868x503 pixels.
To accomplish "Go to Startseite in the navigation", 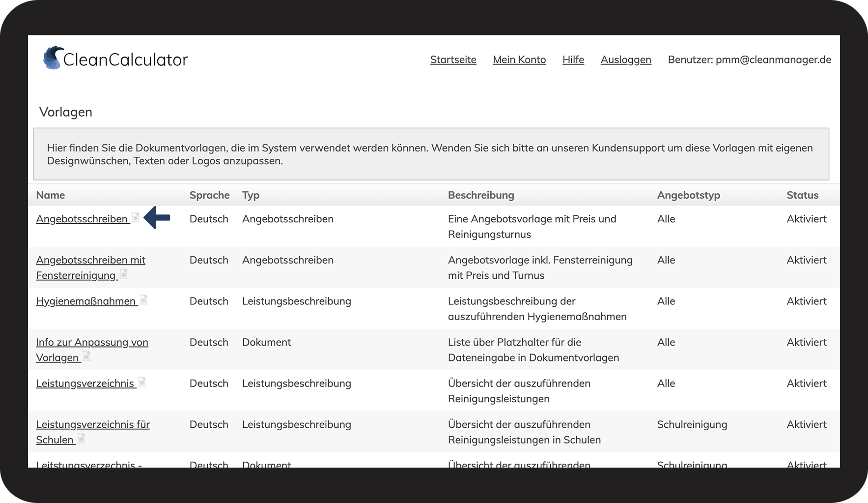I will (452, 59).
